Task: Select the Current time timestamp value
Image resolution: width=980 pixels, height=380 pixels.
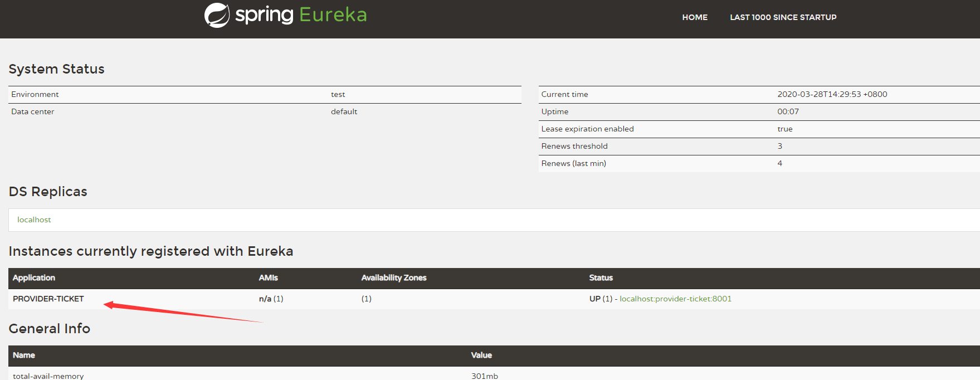Action: [832, 94]
